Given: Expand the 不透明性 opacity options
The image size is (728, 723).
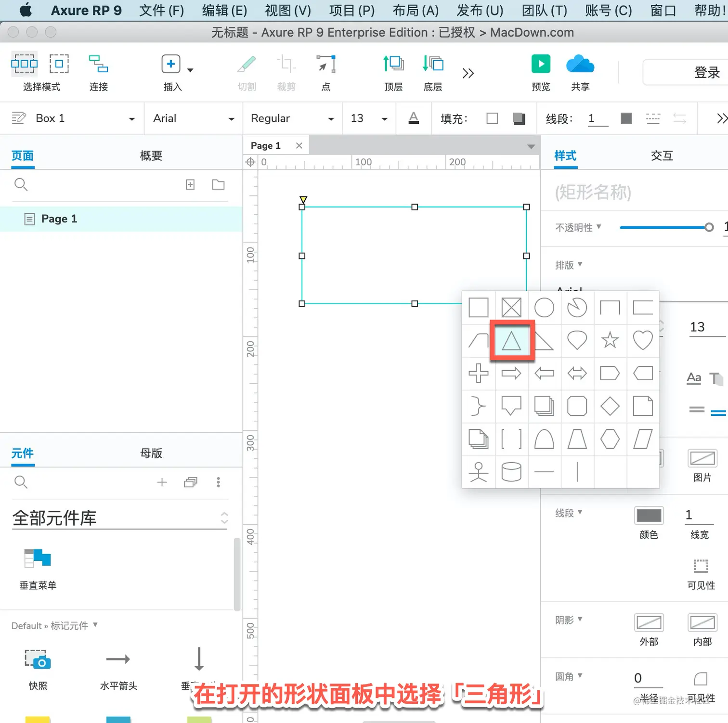Looking at the screenshot, I should (599, 226).
